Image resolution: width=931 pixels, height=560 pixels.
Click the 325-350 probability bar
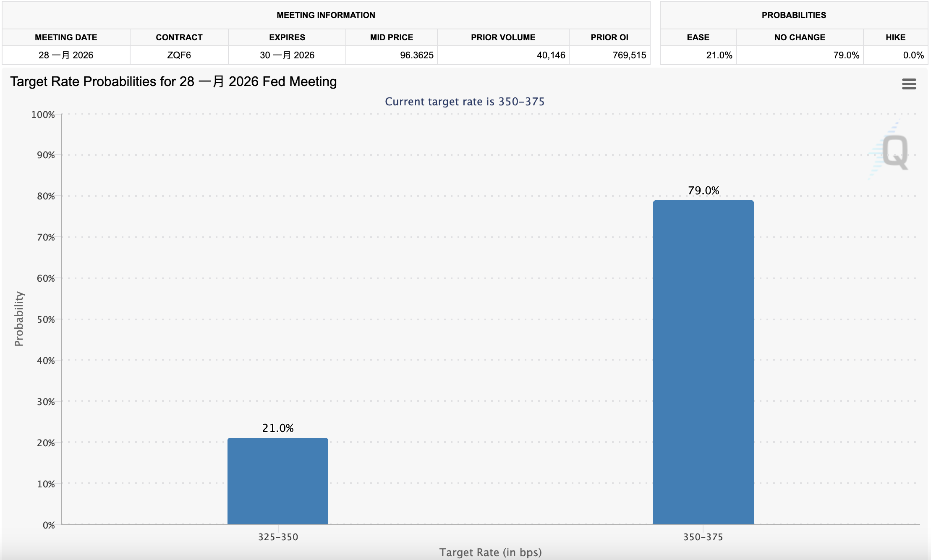[277, 481]
